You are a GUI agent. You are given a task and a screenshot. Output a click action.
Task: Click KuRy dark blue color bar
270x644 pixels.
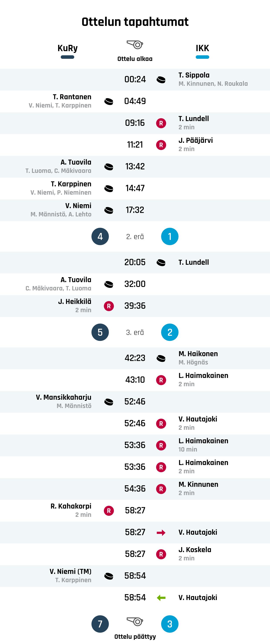[x=67, y=57]
